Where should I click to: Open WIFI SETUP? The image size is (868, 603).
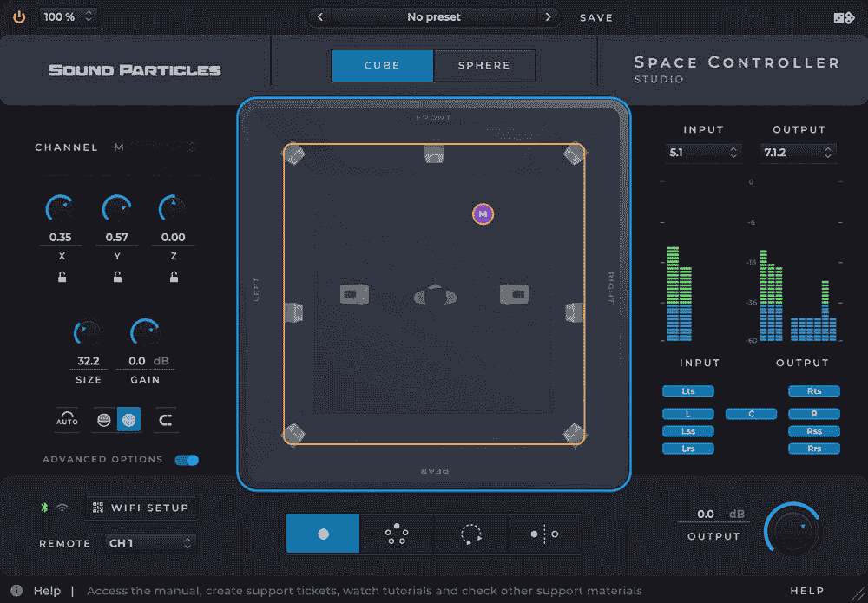(141, 508)
